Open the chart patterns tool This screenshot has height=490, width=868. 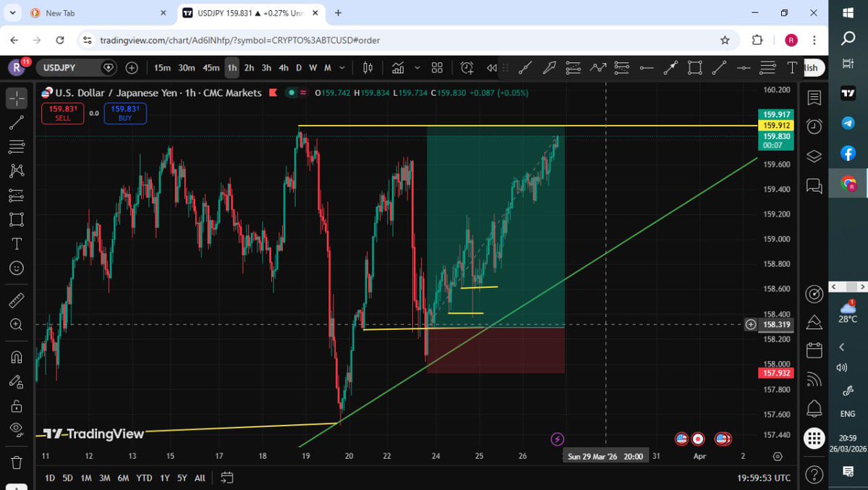click(x=17, y=171)
